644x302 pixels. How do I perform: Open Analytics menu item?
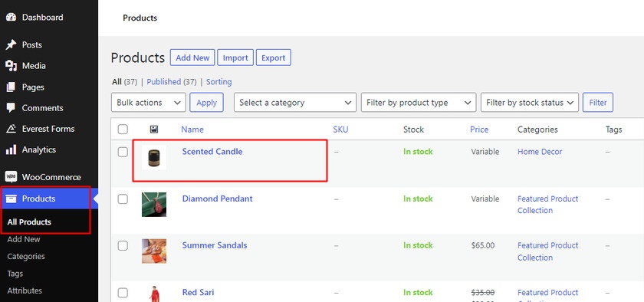(x=39, y=149)
